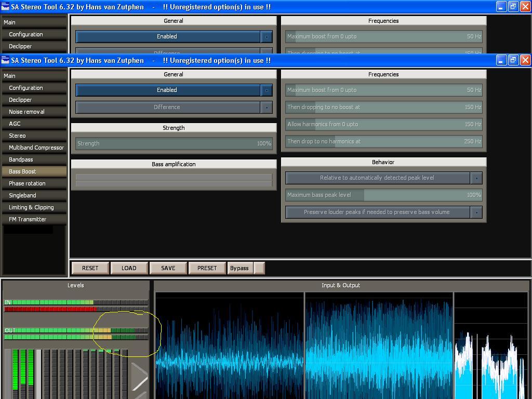Adjust Then drop to no harmonics at slider
Viewport: 532px width, 399px height.
384,141
